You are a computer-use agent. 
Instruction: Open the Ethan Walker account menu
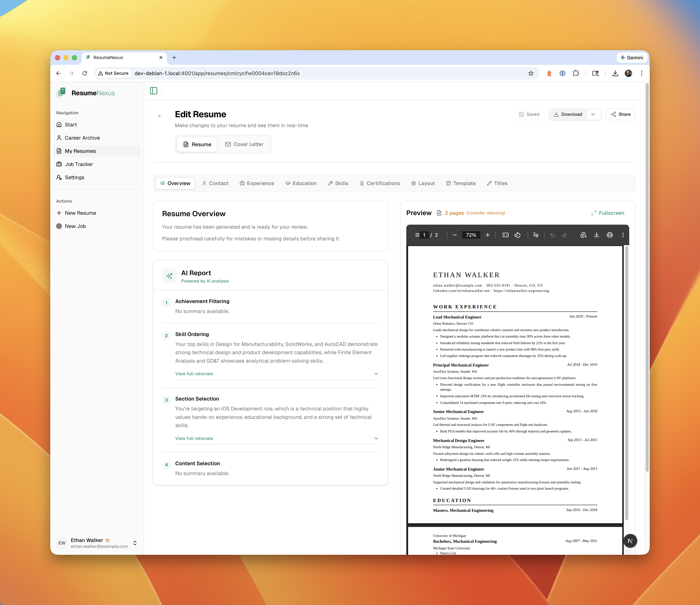coord(98,543)
